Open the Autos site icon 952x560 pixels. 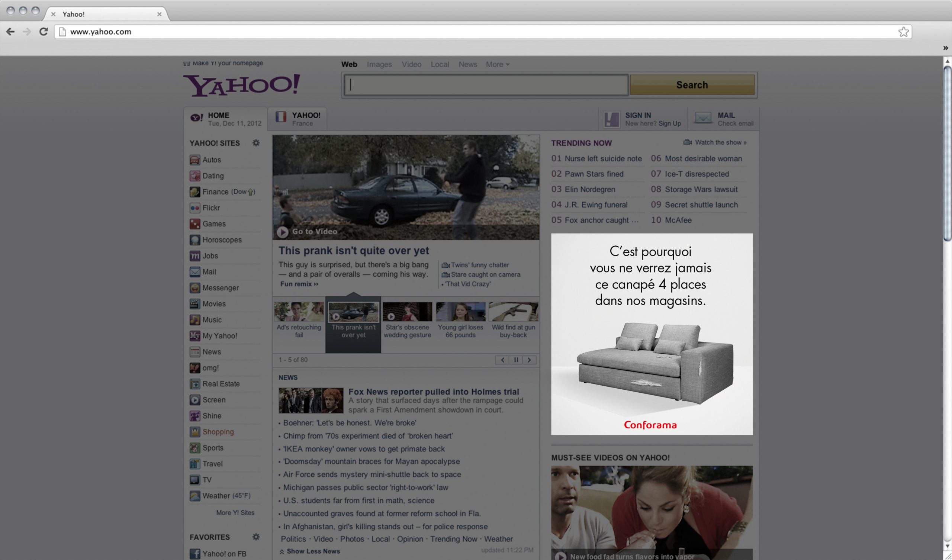[x=194, y=160]
